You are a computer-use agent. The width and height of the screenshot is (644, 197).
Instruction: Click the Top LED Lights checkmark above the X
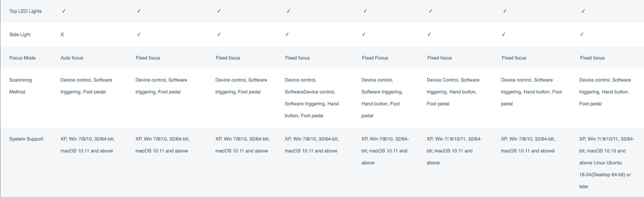click(64, 11)
